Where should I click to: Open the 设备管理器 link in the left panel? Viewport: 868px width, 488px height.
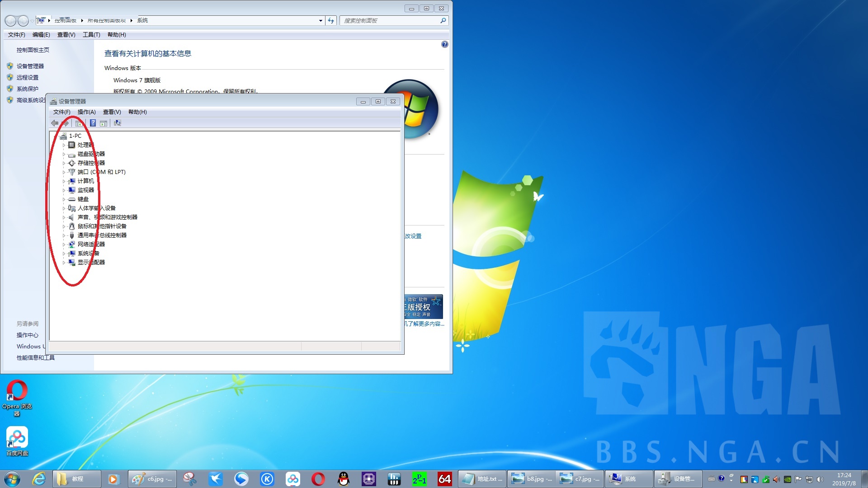tap(30, 66)
